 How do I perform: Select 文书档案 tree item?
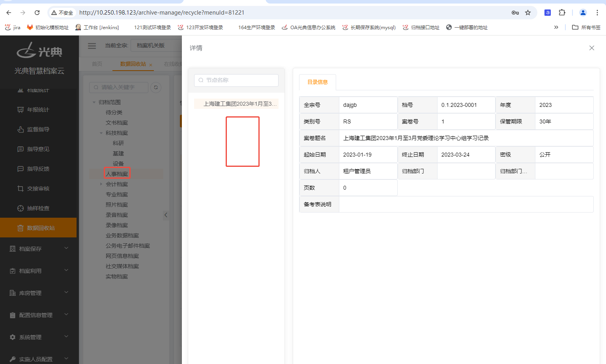point(117,123)
